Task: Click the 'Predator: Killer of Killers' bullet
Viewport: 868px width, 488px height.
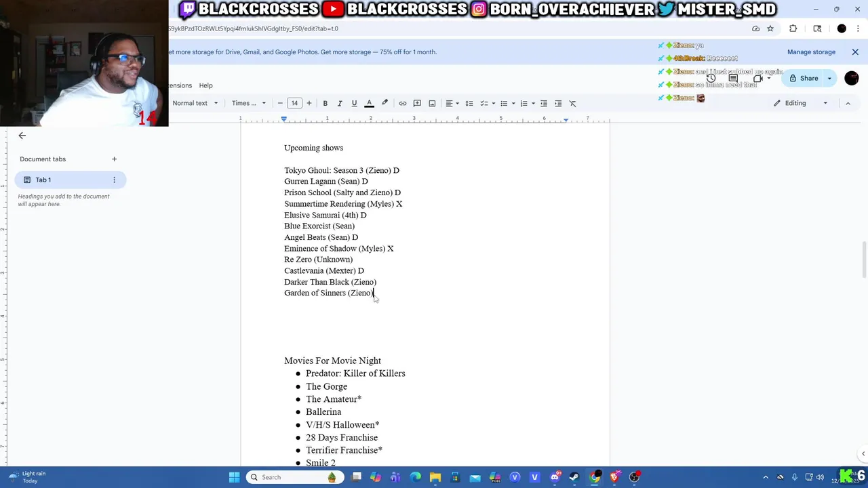Action: point(355,373)
